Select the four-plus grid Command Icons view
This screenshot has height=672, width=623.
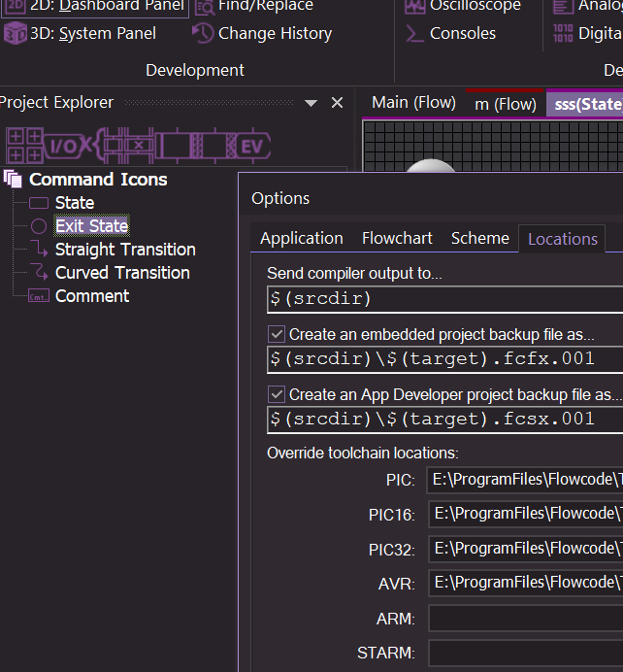point(24,146)
